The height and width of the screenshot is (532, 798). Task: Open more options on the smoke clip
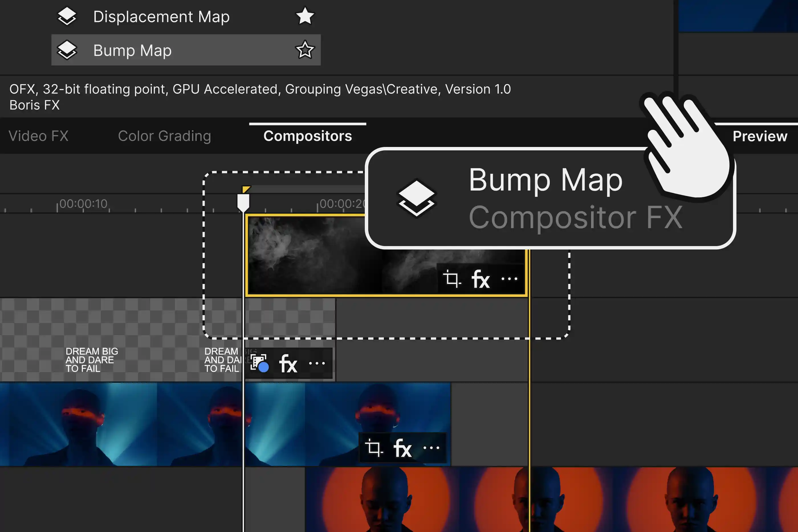coord(509,279)
